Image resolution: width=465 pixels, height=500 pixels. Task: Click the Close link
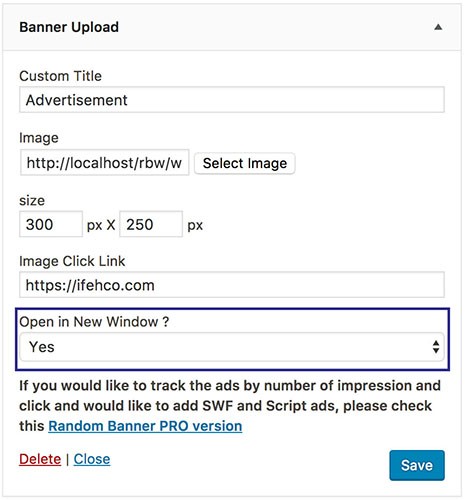(92, 459)
